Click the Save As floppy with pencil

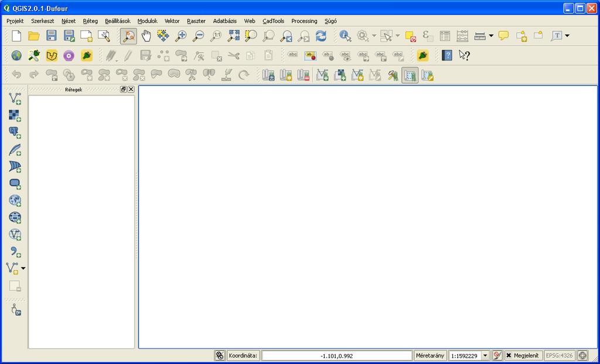[x=69, y=36]
